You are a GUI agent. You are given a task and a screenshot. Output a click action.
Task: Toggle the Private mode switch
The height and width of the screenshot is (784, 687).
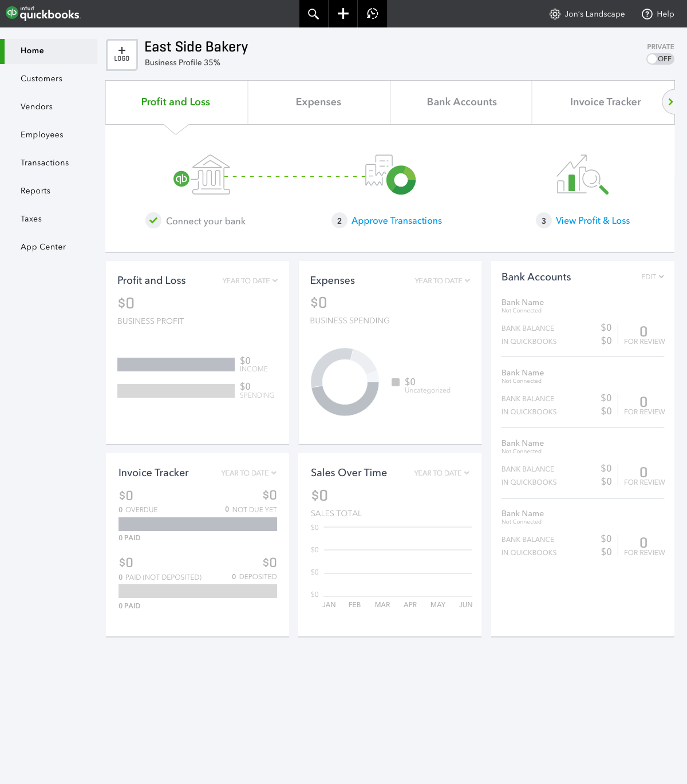[x=660, y=59]
